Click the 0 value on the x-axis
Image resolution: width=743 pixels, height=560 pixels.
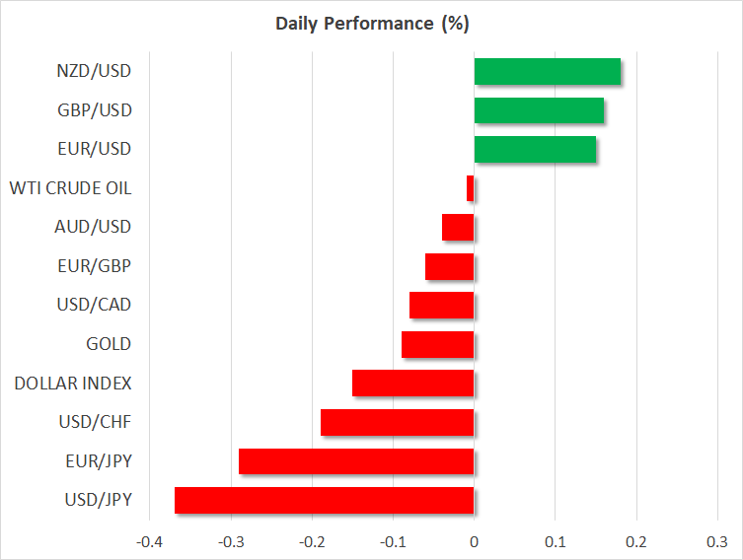(x=475, y=541)
